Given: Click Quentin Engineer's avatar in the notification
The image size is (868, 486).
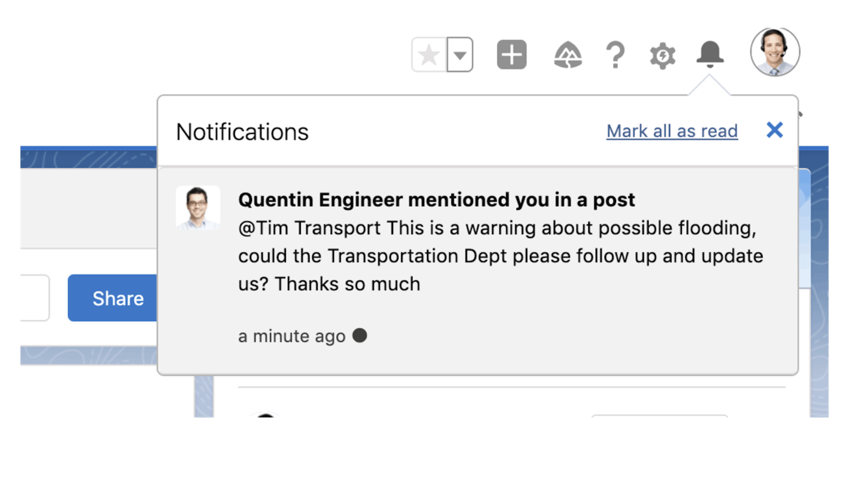Looking at the screenshot, I should coord(198,208).
